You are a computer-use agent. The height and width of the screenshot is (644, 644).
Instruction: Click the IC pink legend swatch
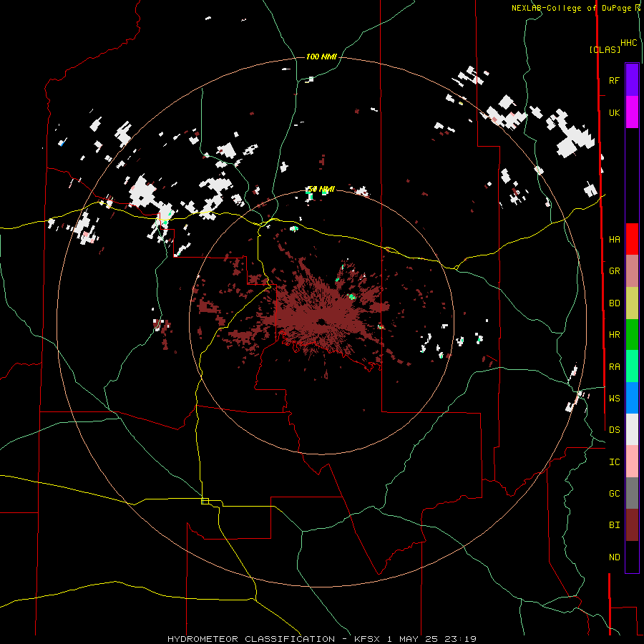tap(632, 462)
